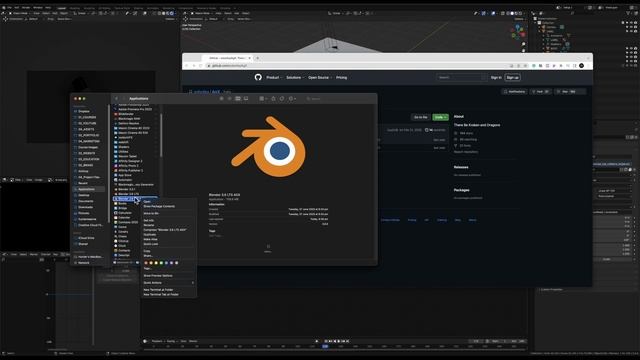Click the Finder toolbar Share icon

coord(273,98)
